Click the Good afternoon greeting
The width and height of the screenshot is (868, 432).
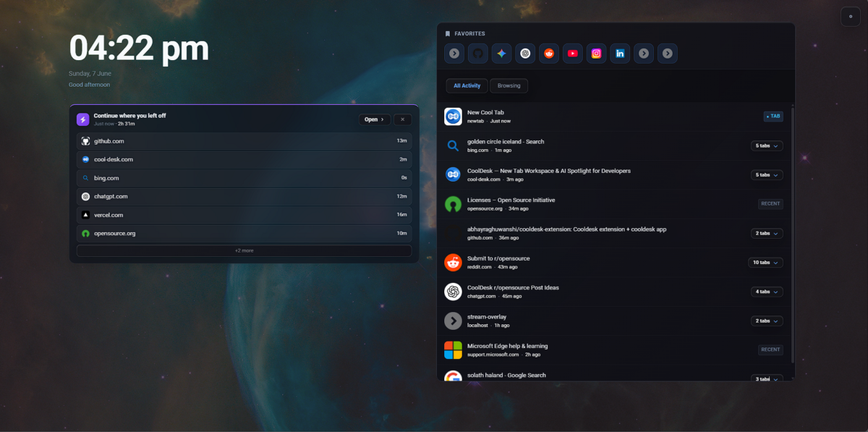coord(89,85)
